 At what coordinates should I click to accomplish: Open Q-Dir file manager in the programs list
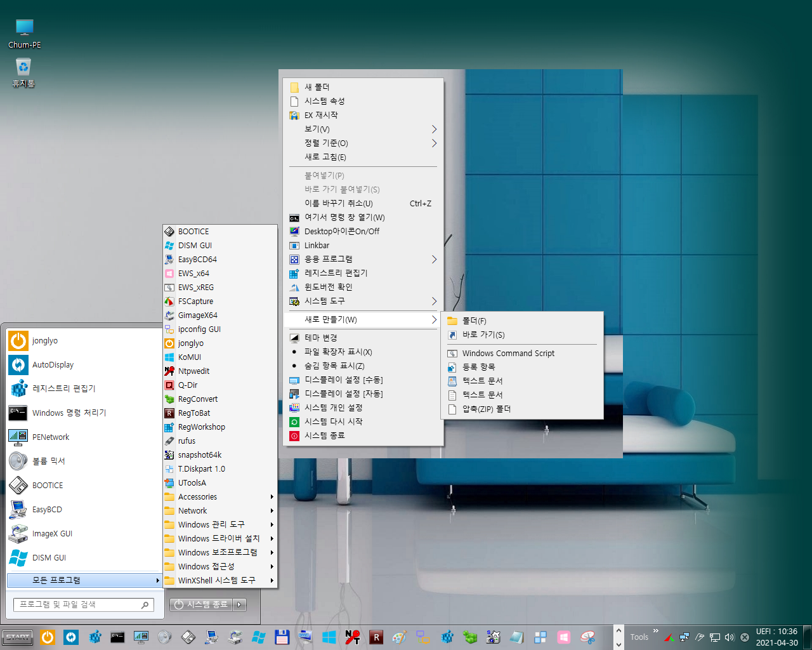pyautogui.click(x=220, y=385)
